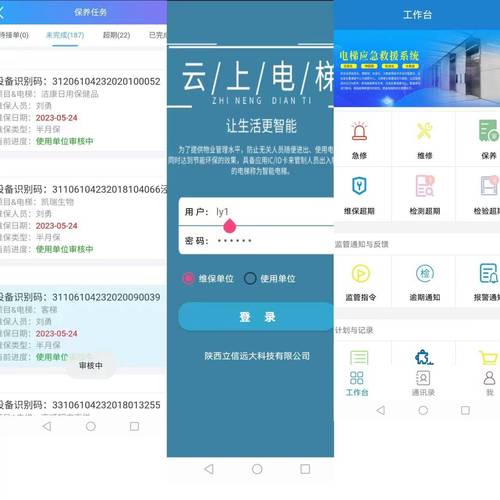The width and height of the screenshot is (500, 500).
Task: Tap Android home button under login screen
Action: [x=257, y=469]
